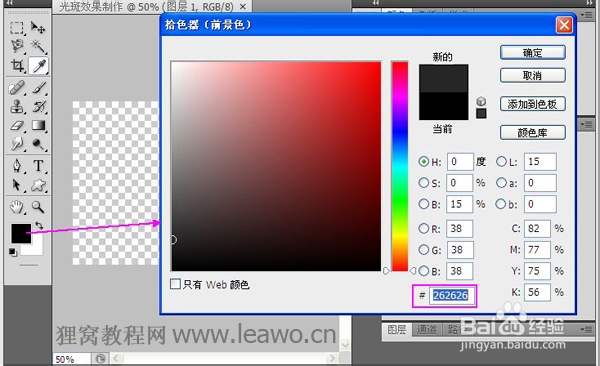Click the horizontal scrollbar right arrow
This screenshot has height=366, width=600.
331,358
